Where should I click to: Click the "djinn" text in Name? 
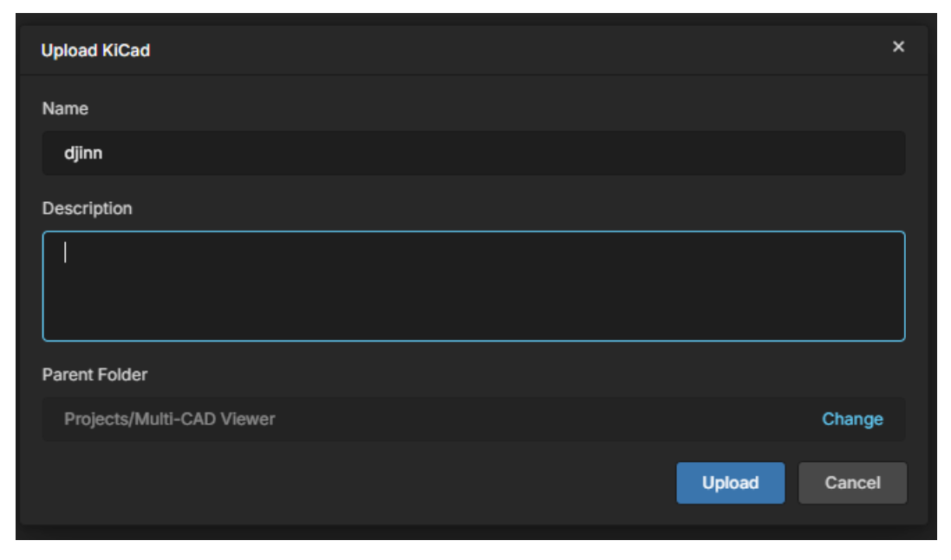click(x=83, y=153)
